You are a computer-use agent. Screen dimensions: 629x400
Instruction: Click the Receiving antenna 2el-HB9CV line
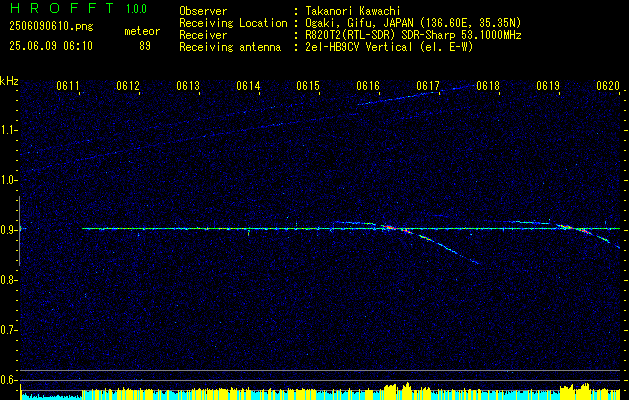coord(389,47)
